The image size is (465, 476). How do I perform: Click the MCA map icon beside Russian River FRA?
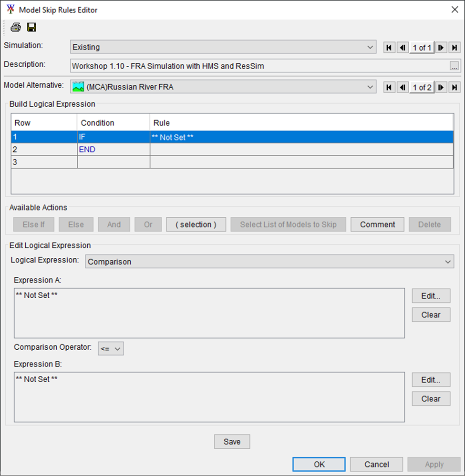coord(78,87)
